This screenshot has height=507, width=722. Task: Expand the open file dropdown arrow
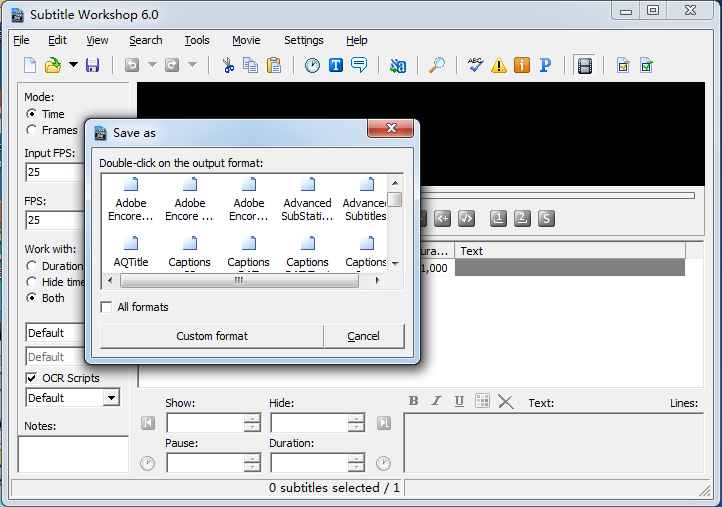click(73, 66)
